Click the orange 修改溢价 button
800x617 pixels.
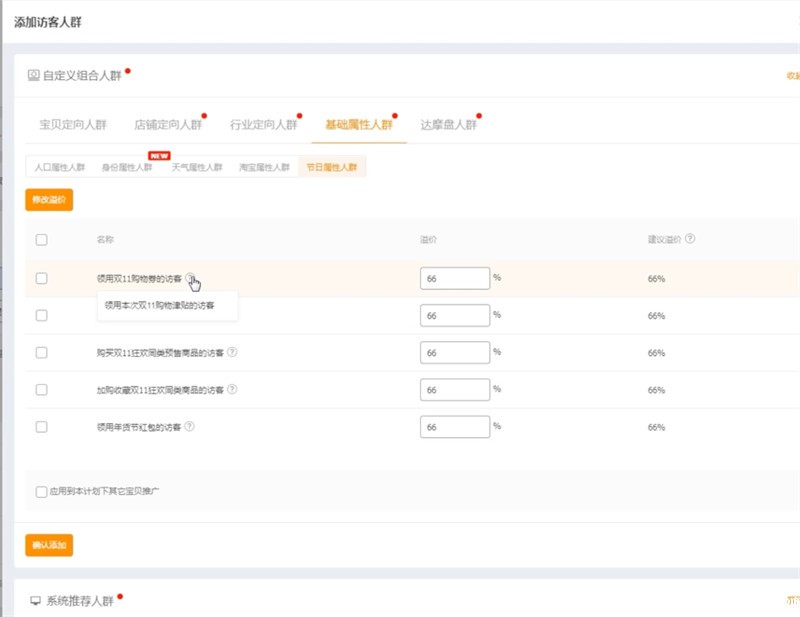pyautogui.click(x=49, y=200)
